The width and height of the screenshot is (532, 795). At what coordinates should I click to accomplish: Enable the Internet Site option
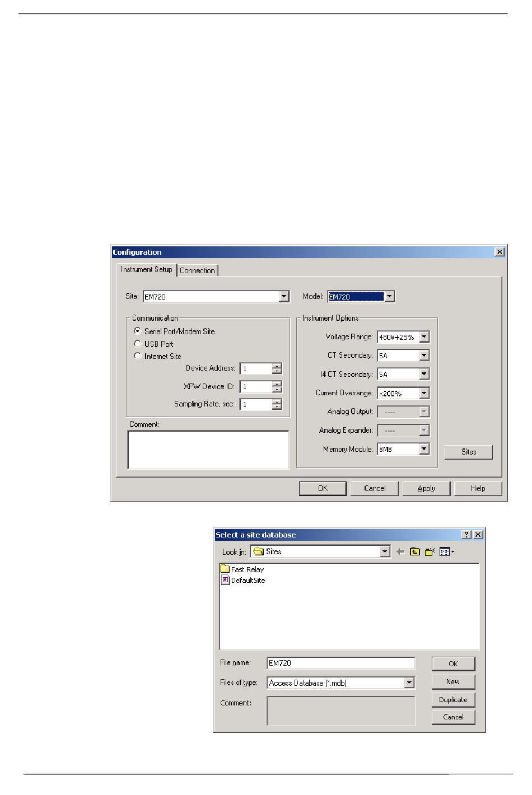(138, 356)
